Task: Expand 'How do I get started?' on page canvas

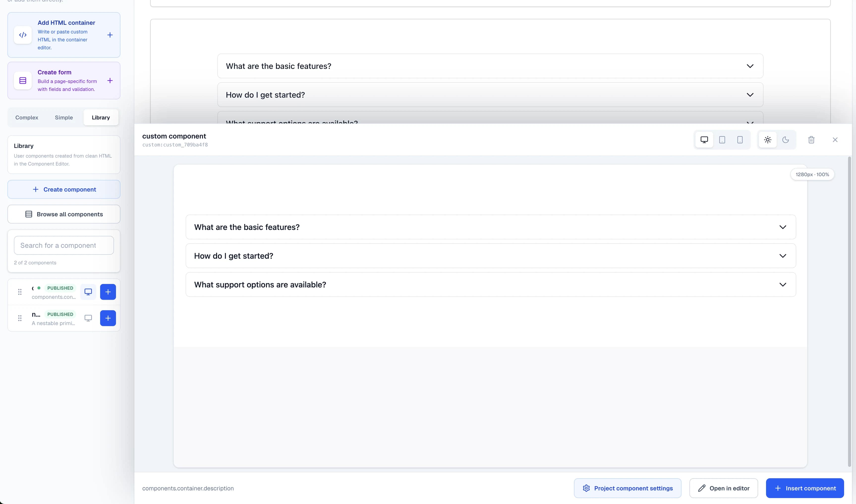Action: click(490, 95)
